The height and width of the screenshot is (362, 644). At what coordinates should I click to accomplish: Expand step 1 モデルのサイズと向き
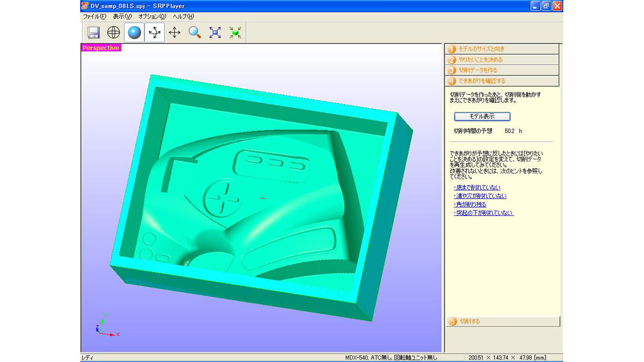(x=502, y=49)
